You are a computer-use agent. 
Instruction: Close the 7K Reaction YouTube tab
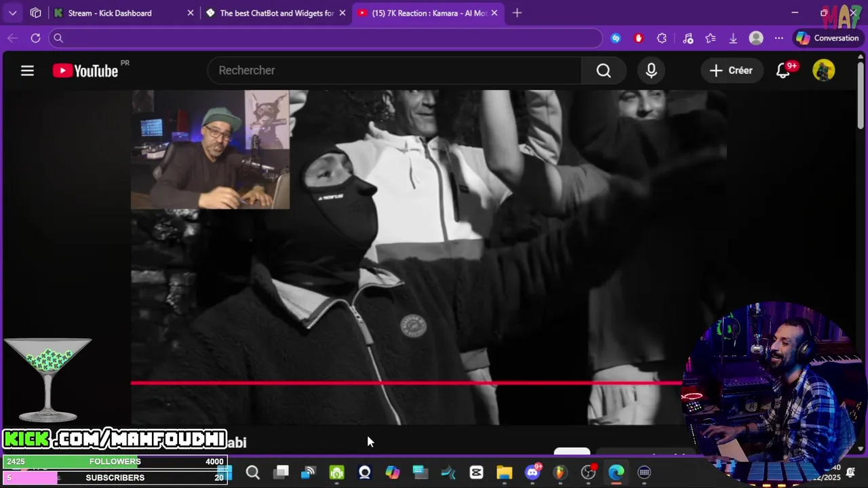tap(494, 13)
